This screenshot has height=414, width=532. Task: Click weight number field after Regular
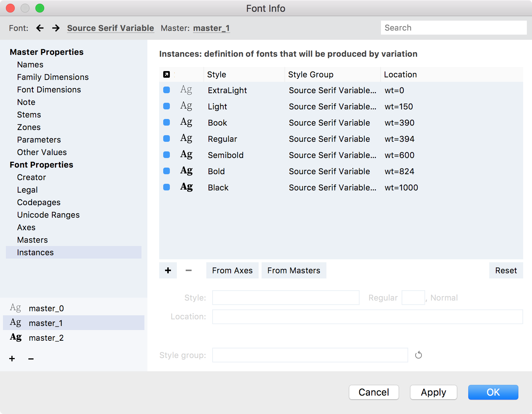tap(413, 298)
